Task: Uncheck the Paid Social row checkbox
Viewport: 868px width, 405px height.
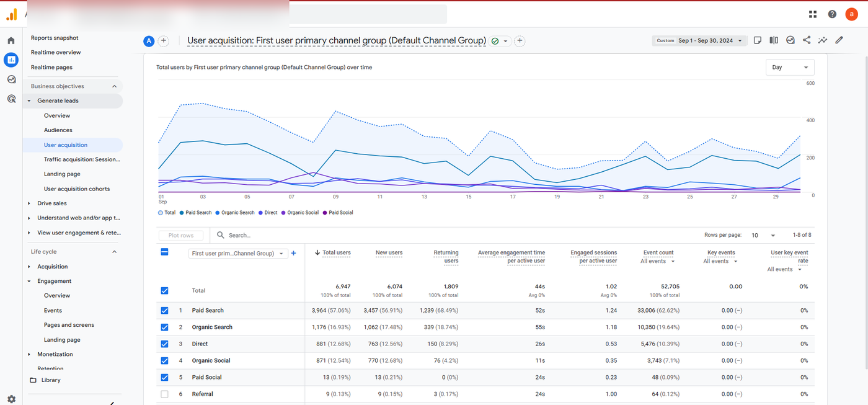Action: pos(164,377)
